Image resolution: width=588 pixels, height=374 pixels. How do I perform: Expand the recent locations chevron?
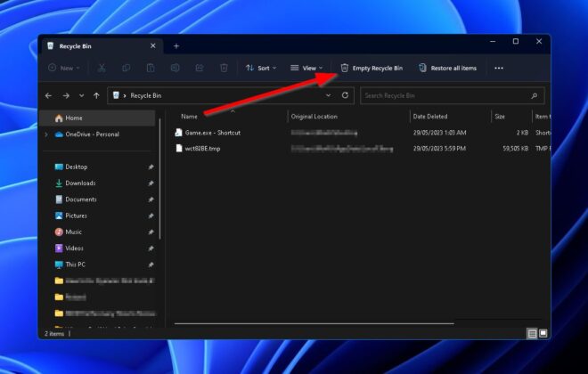pyautogui.click(x=81, y=95)
